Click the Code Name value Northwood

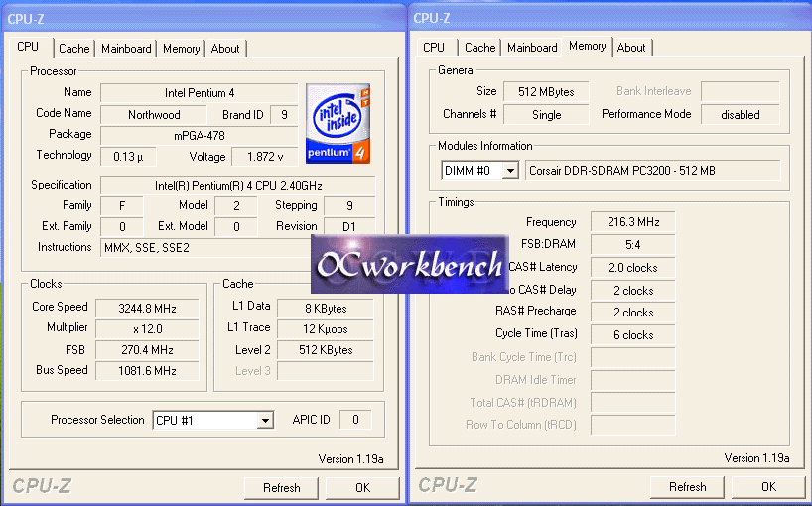click(x=154, y=115)
